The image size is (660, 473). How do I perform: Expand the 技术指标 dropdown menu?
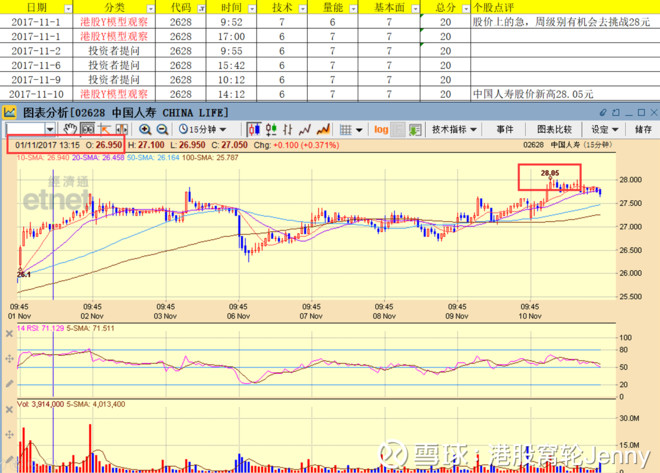tap(454, 129)
